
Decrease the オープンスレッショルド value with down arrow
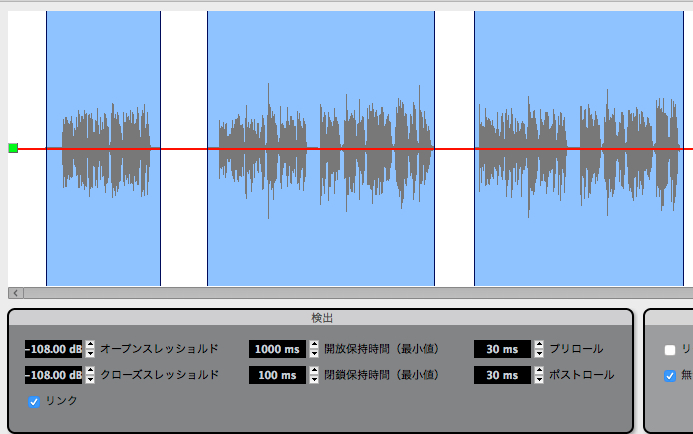click(x=90, y=354)
